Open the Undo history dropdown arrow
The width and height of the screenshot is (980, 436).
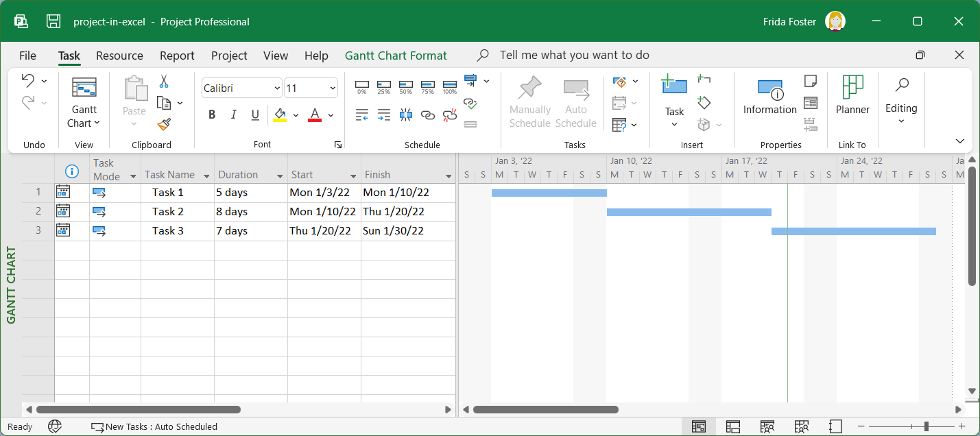point(45,81)
